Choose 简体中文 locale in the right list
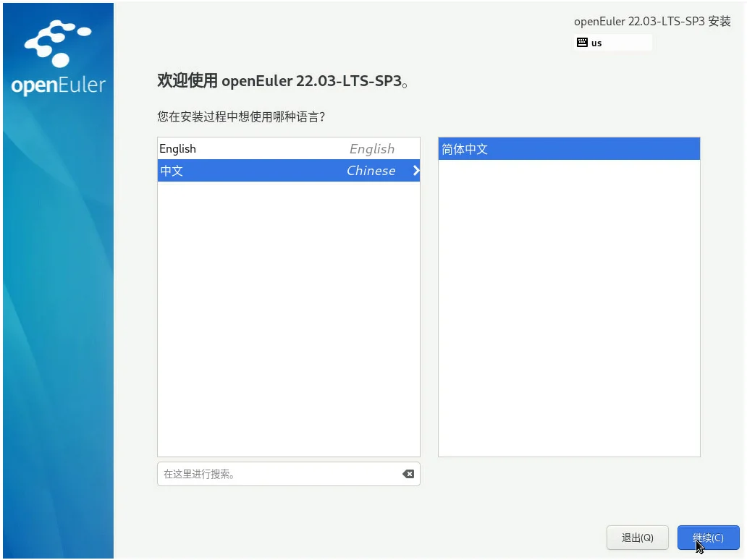This screenshot has width=747, height=560. pyautogui.click(x=569, y=149)
